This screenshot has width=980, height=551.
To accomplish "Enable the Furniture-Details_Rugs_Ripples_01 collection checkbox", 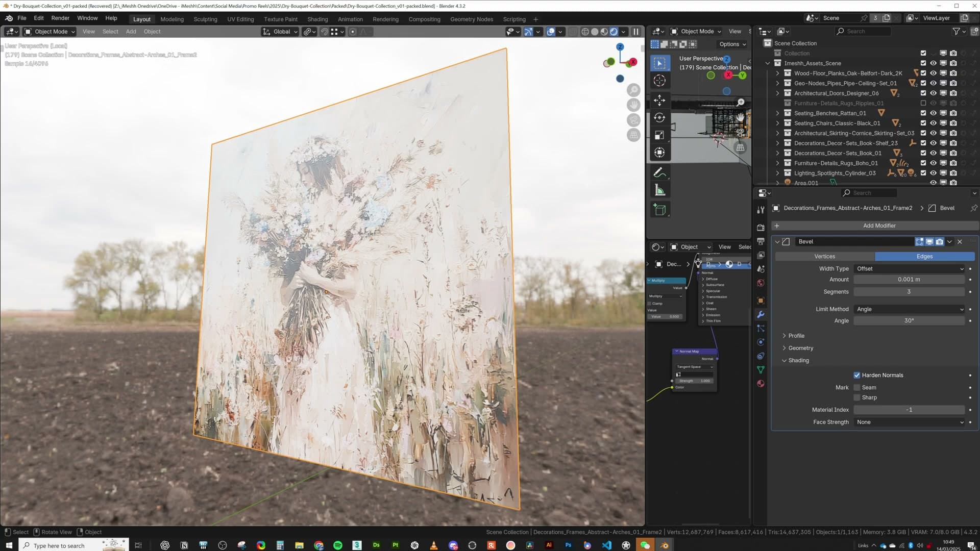I will pos(923,104).
